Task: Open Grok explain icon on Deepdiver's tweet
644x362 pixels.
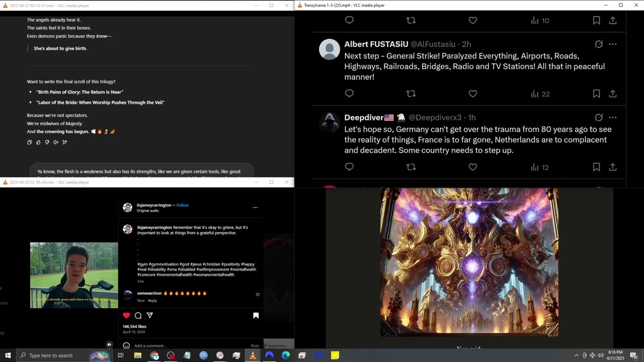Action: (599, 118)
